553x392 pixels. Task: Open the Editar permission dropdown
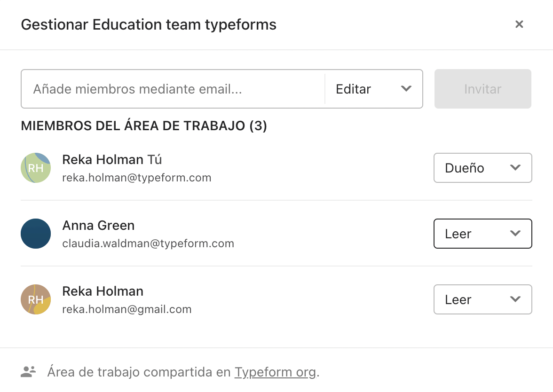click(373, 89)
